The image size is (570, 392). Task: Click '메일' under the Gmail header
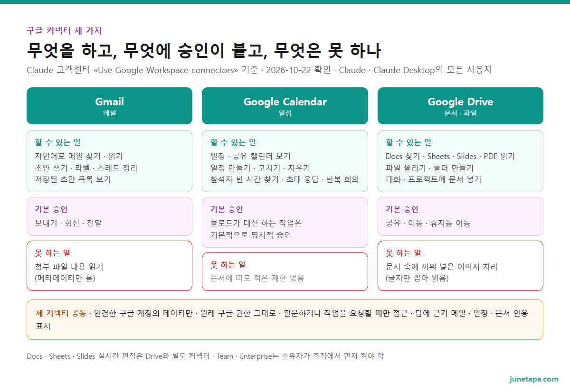(x=109, y=113)
